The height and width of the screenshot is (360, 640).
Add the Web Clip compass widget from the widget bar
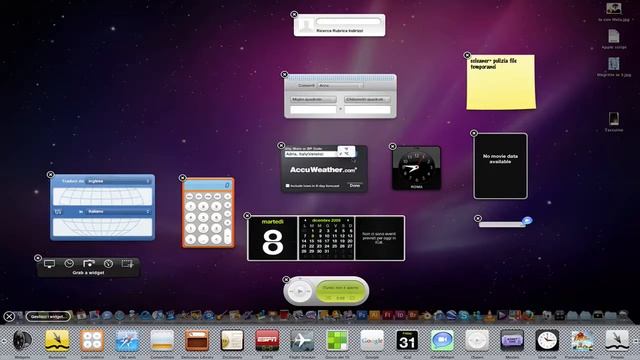tap(127, 340)
